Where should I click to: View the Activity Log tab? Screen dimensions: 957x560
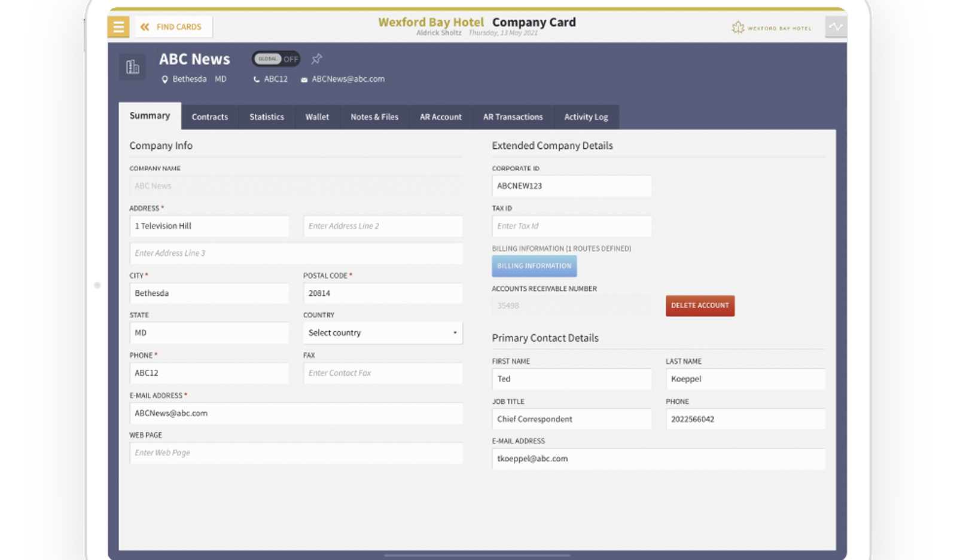coord(586,117)
